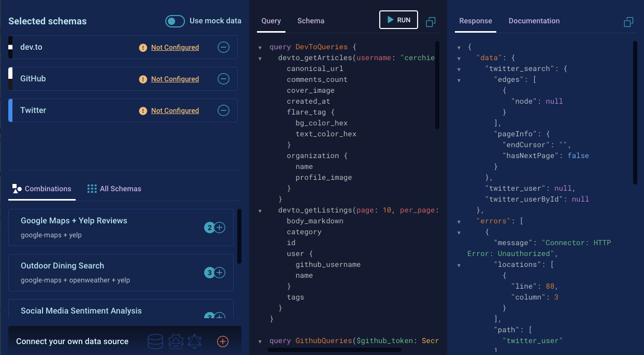
Task: Click the Selected schemas heading
Action: click(x=48, y=21)
